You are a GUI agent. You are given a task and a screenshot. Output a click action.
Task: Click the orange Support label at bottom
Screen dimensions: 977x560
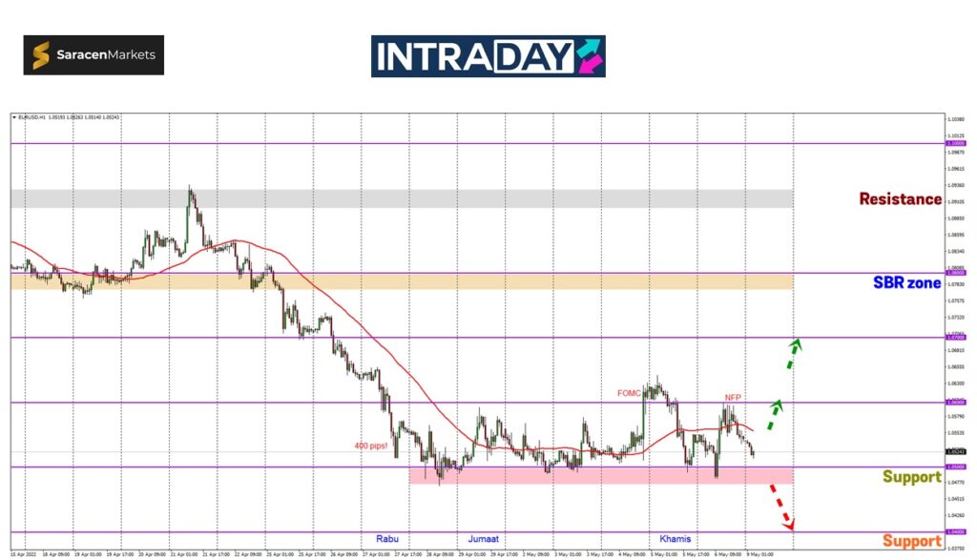[x=911, y=541]
